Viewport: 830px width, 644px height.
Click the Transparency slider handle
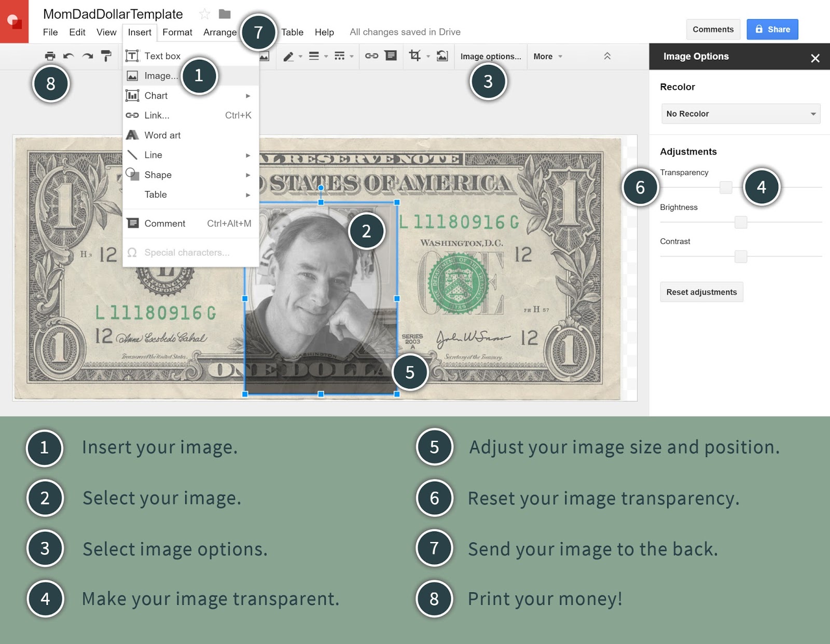[726, 187]
